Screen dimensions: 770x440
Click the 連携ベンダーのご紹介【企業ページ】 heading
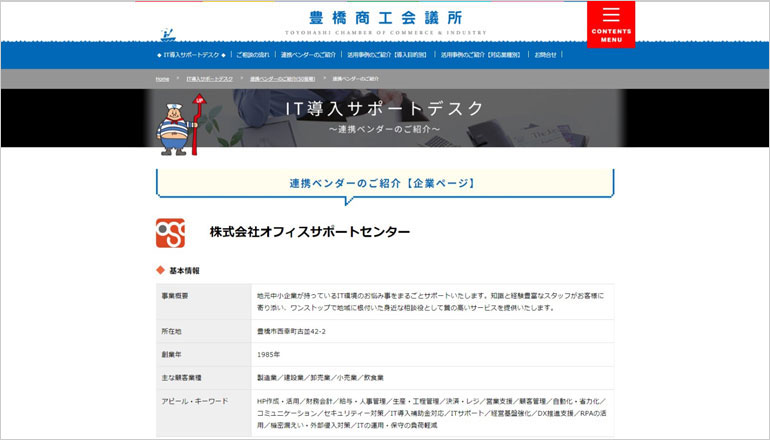point(383,183)
